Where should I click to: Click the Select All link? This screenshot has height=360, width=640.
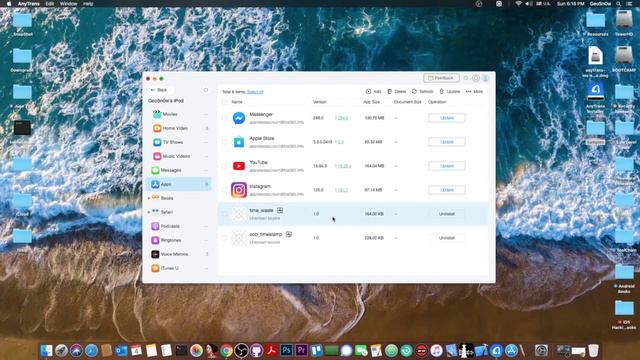255,92
